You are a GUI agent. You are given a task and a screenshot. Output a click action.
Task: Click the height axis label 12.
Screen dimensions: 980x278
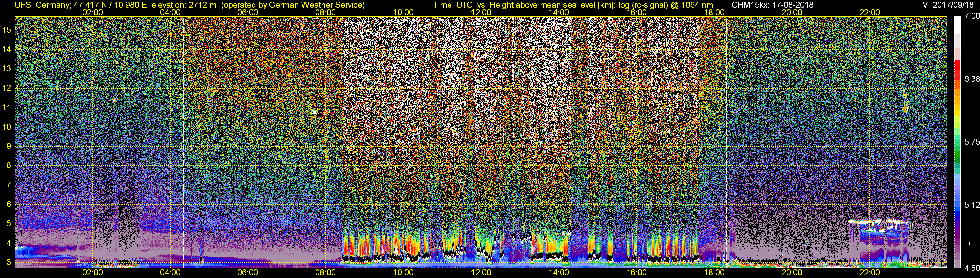click(7, 88)
